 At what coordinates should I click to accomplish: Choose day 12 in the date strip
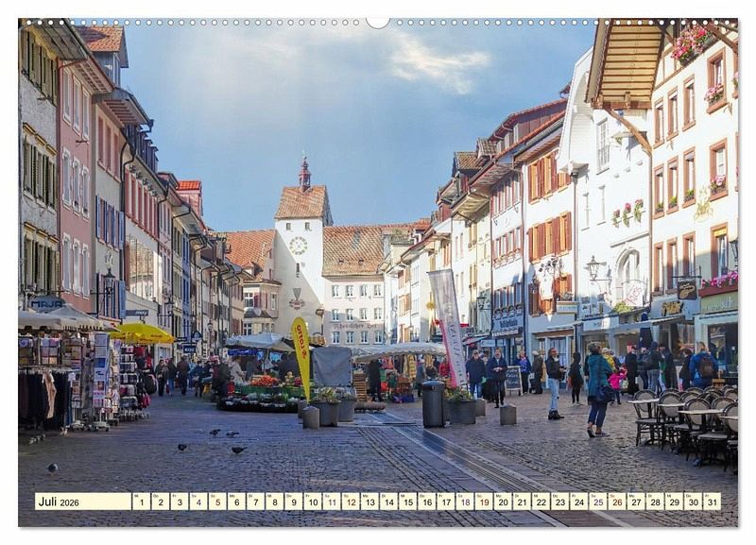point(350,502)
